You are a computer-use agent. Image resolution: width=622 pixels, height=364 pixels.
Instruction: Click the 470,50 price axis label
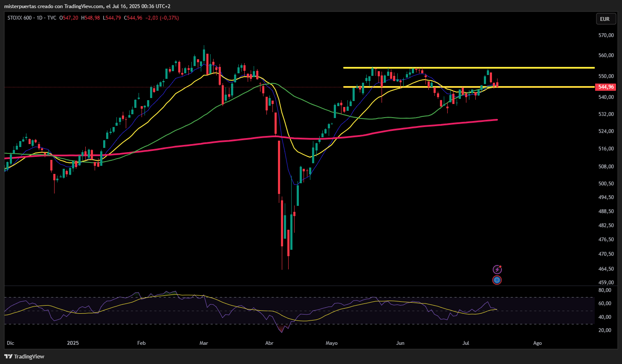(x=606, y=254)
